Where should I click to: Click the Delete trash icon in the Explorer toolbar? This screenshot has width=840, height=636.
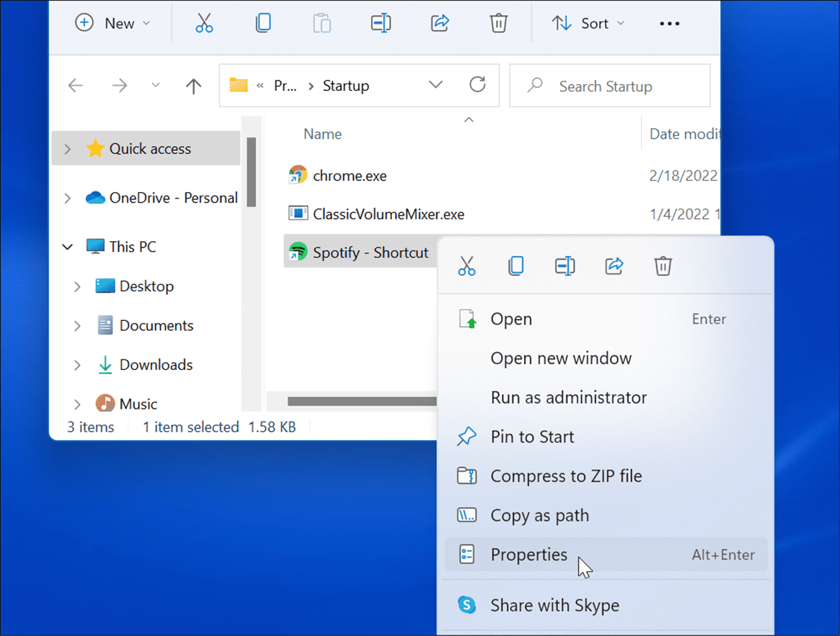498,24
